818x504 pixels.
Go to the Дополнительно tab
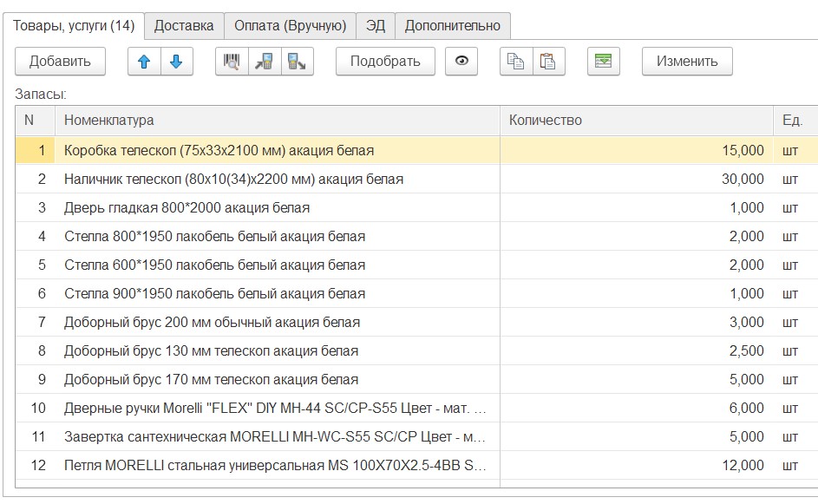452,25
